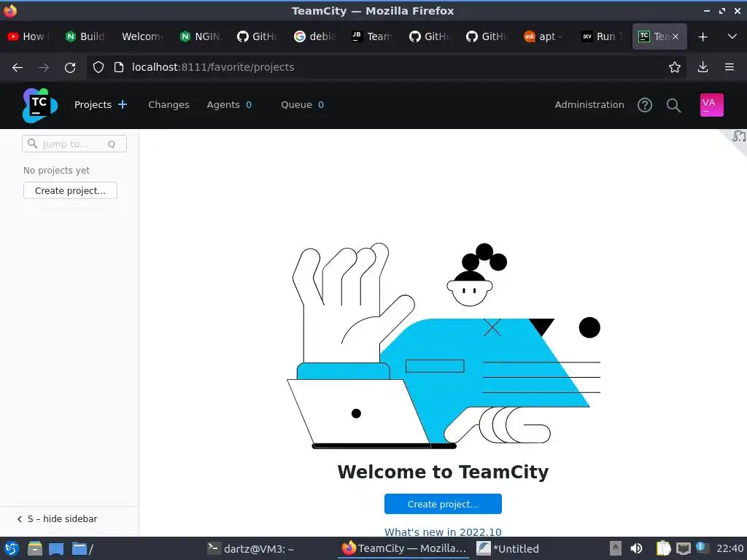Open the Projects menu item
The image size is (747, 560).
tap(93, 105)
